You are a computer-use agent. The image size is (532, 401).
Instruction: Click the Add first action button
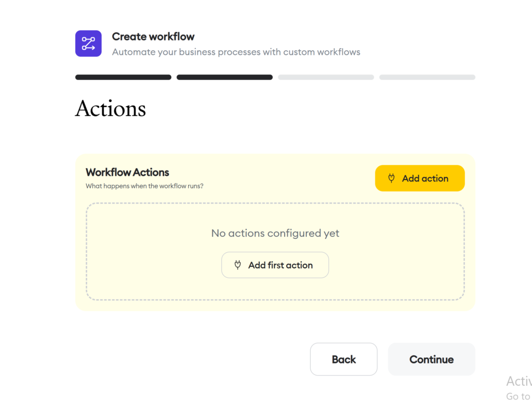click(x=275, y=265)
